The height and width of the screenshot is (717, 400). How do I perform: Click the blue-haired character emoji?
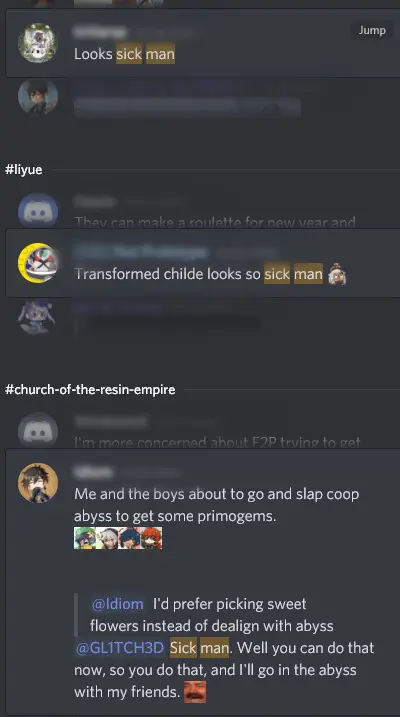click(x=129, y=538)
